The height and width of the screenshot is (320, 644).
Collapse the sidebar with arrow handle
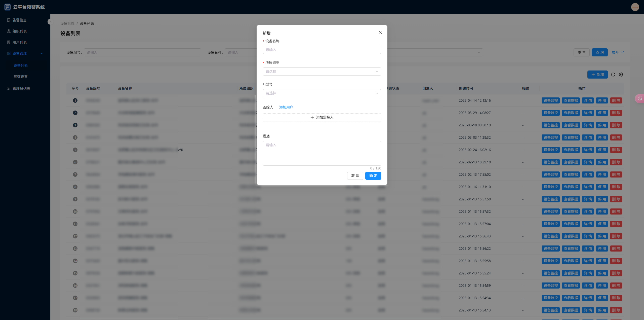(50, 22)
